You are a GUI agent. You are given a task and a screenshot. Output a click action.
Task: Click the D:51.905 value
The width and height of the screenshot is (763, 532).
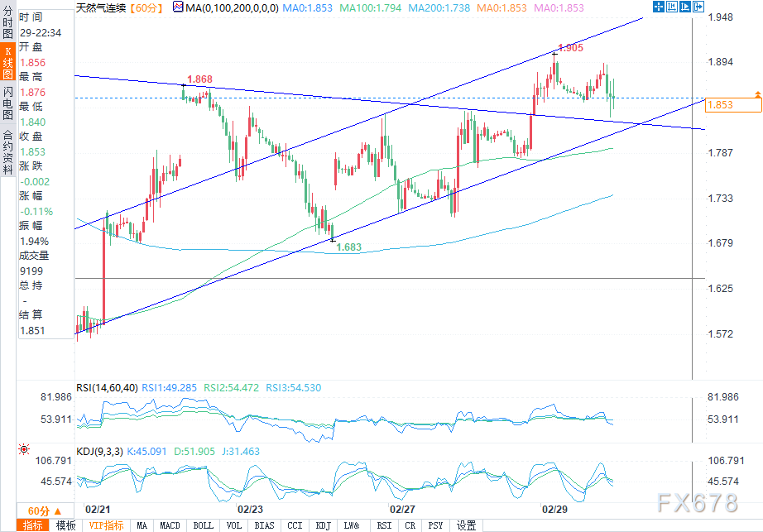click(x=194, y=451)
